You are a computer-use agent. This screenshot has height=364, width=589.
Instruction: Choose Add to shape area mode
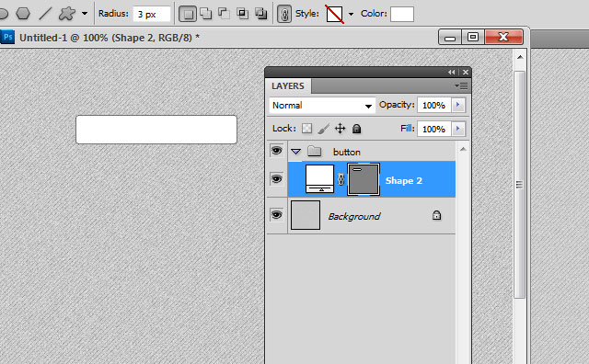[206, 14]
